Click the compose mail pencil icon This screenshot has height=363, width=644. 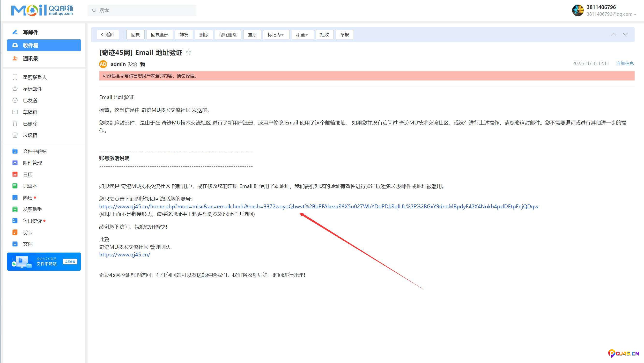[x=15, y=32]
